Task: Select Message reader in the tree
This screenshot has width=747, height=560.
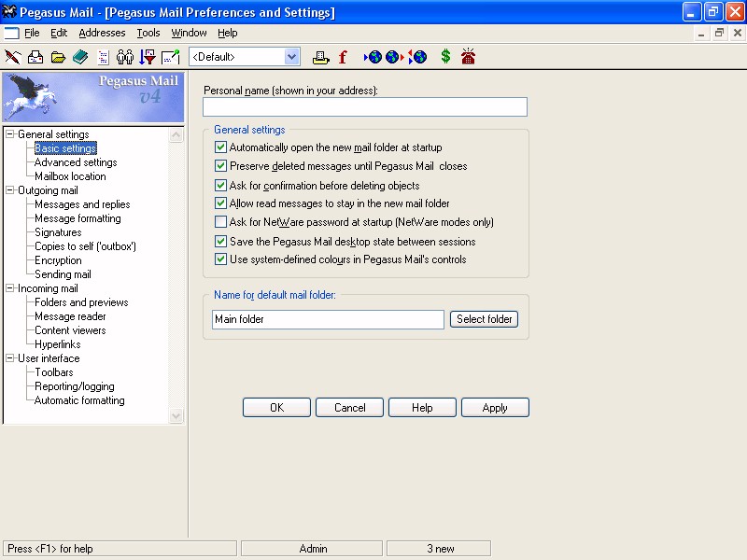Action: 71,316
